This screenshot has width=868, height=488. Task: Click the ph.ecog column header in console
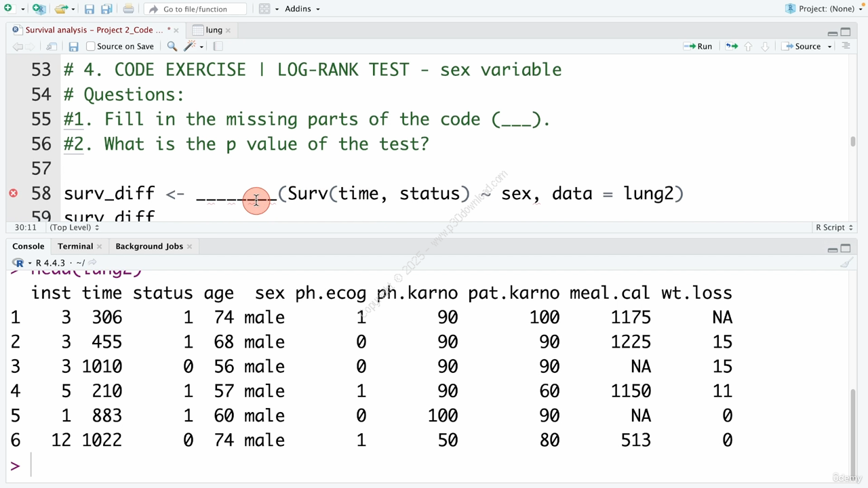click(330, 293)
